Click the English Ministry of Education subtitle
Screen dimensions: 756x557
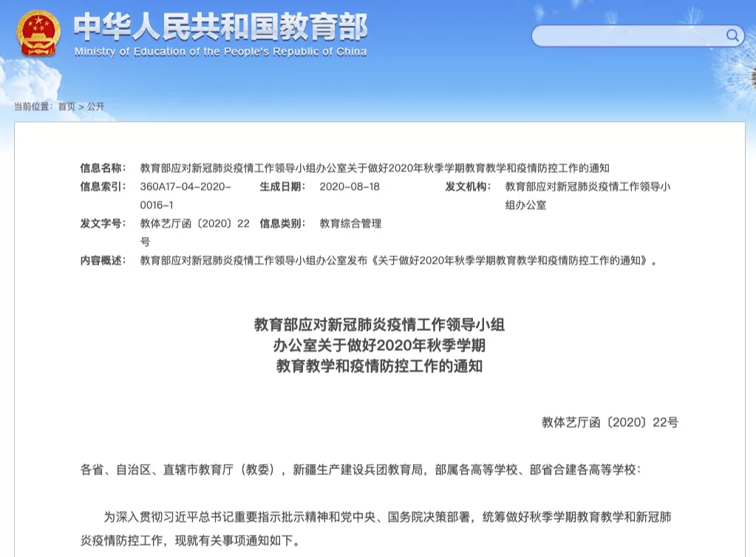point(220,52)
